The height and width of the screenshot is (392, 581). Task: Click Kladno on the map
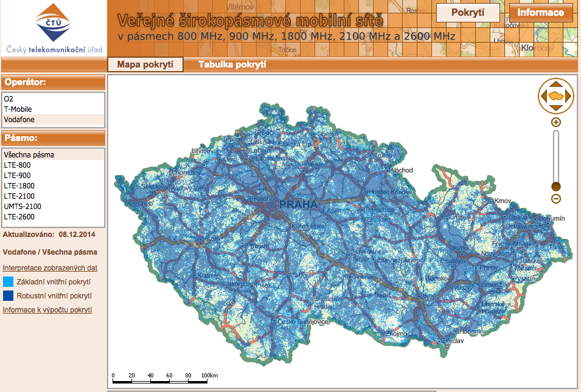(264, 199)
